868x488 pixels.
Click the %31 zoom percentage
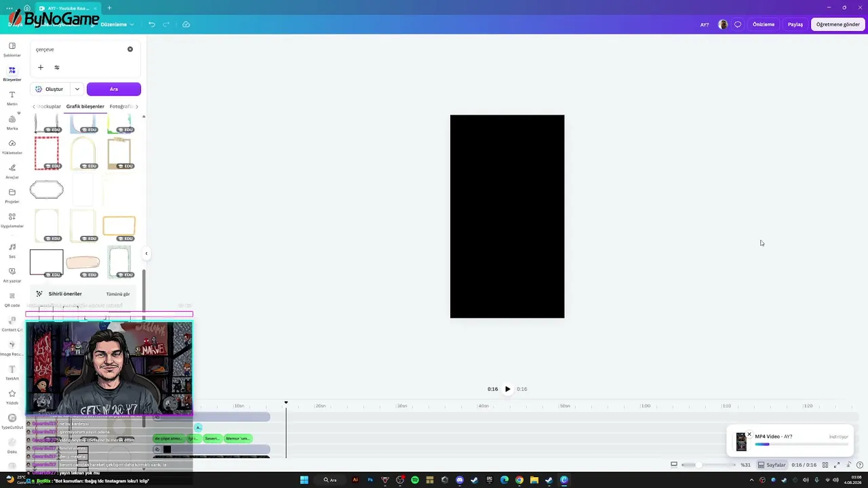(x=745, y=465)
